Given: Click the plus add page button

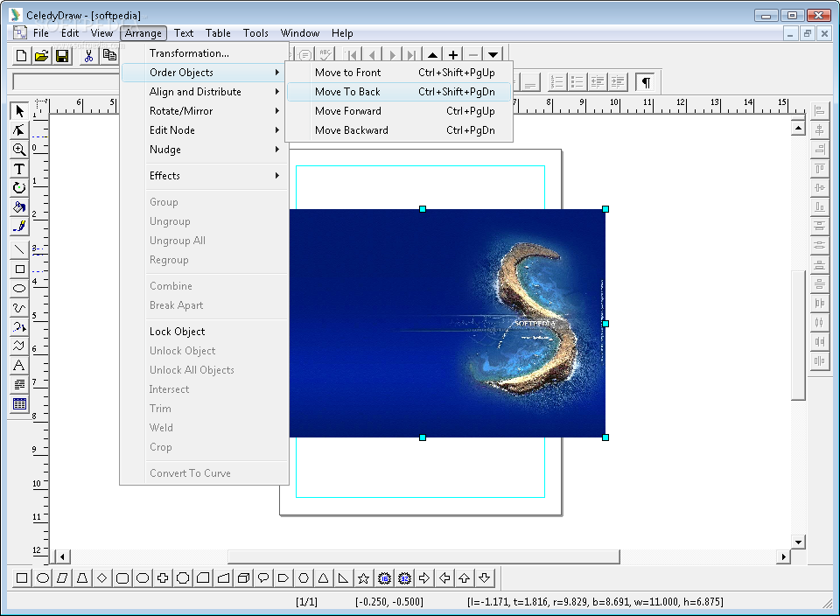Looking at the screenshot, I should pos(453,55).
